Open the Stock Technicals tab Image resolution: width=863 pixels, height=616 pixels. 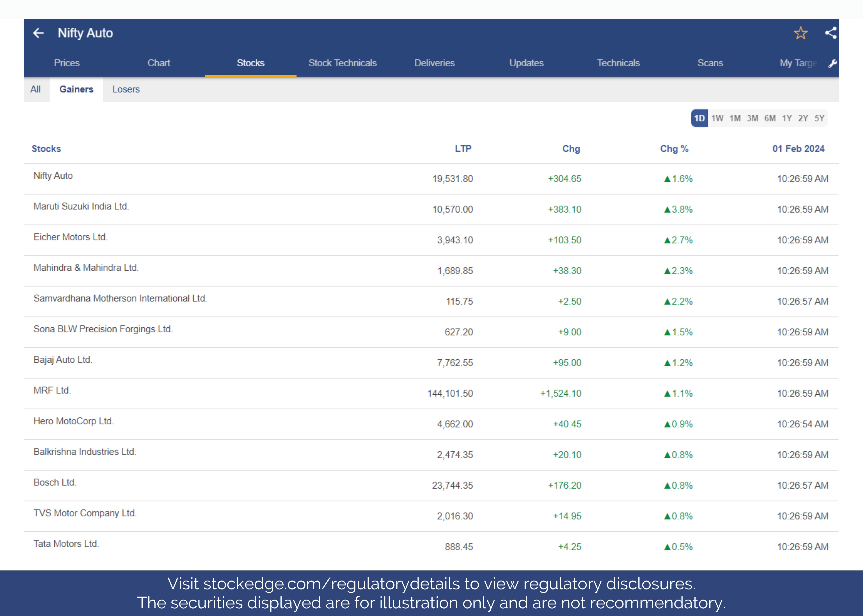pyautogui.click(x=342, y=63)
